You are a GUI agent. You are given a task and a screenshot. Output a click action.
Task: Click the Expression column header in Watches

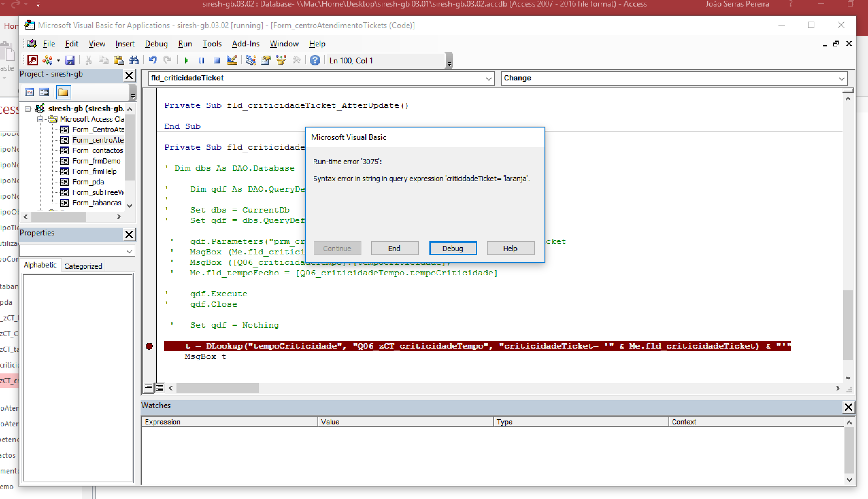[x=229, y=422]
